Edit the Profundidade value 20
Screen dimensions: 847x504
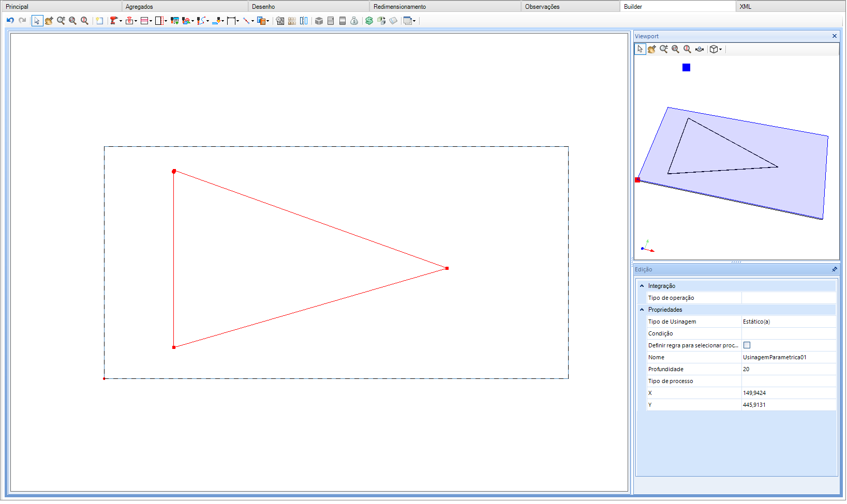click(789, 369)
